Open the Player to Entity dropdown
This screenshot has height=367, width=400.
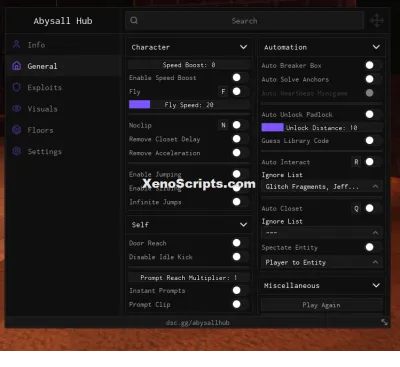point(322,262)
